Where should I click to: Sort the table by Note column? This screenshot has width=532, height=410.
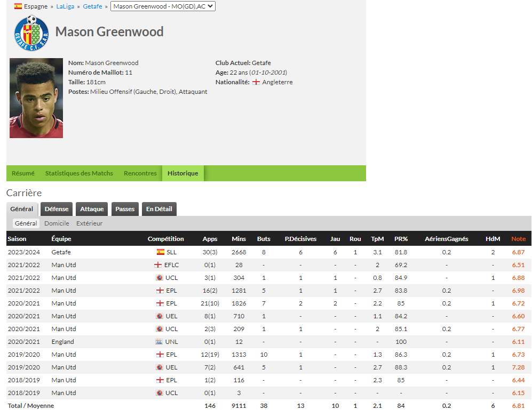coord(518,239)
